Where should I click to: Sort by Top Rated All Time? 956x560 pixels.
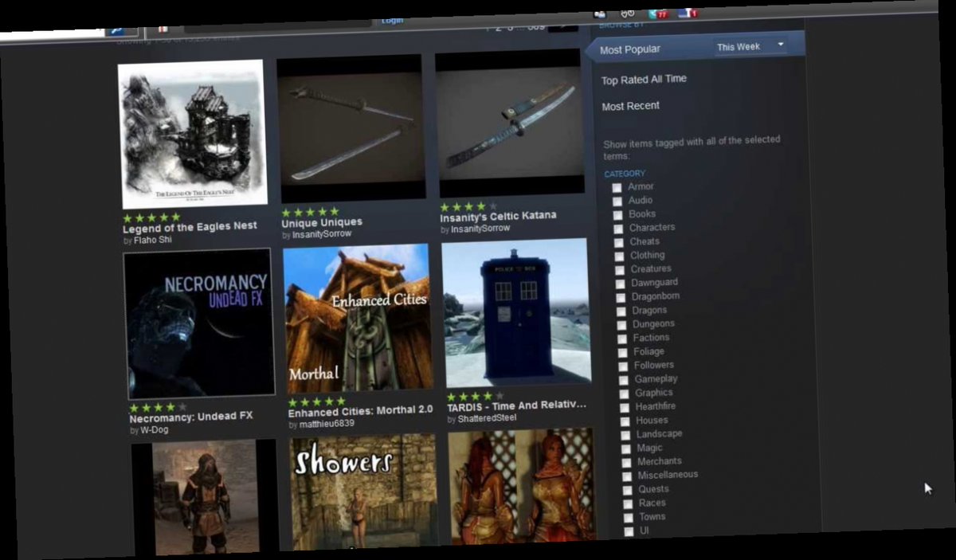pos(644,79)
